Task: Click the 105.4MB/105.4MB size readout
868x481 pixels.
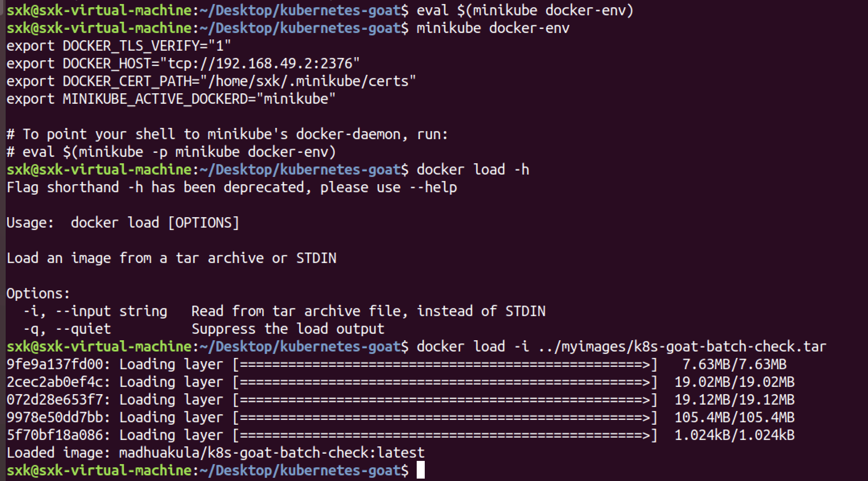Action: click(x=734, y=417)
